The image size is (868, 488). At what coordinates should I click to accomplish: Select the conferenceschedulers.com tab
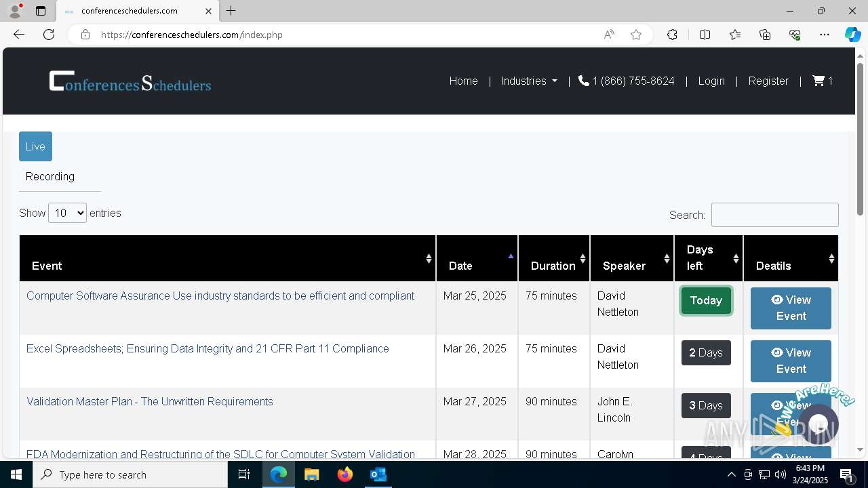point(137,11)
